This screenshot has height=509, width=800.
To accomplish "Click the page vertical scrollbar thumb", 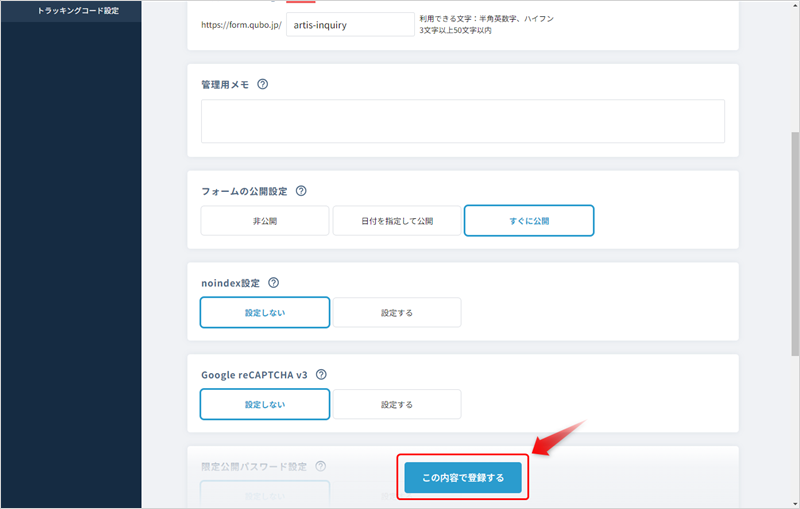I will pos(795,244).
